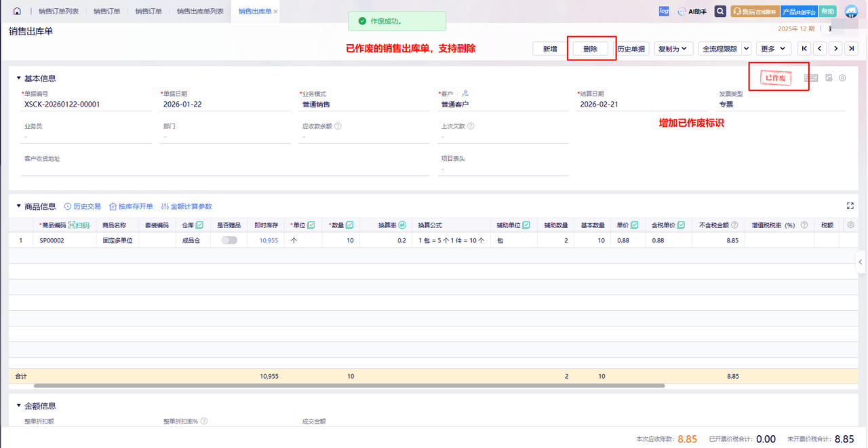
Task: Go to the next document
Action: [836, 48]
